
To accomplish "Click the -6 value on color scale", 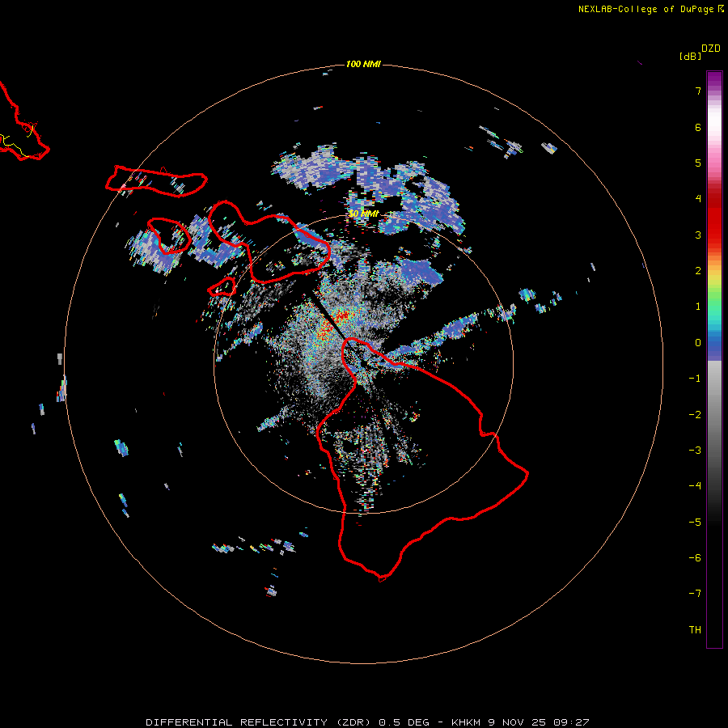I will coord(695,558).
